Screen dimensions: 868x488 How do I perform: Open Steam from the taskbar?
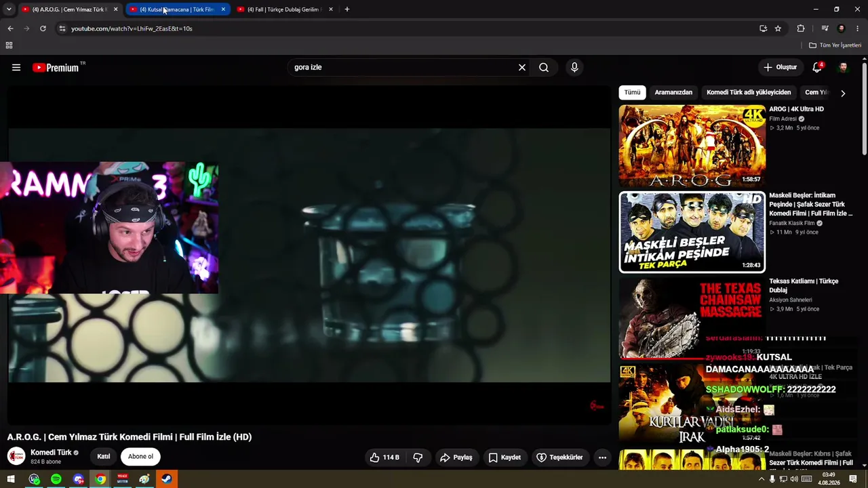(x=166, y=479)
